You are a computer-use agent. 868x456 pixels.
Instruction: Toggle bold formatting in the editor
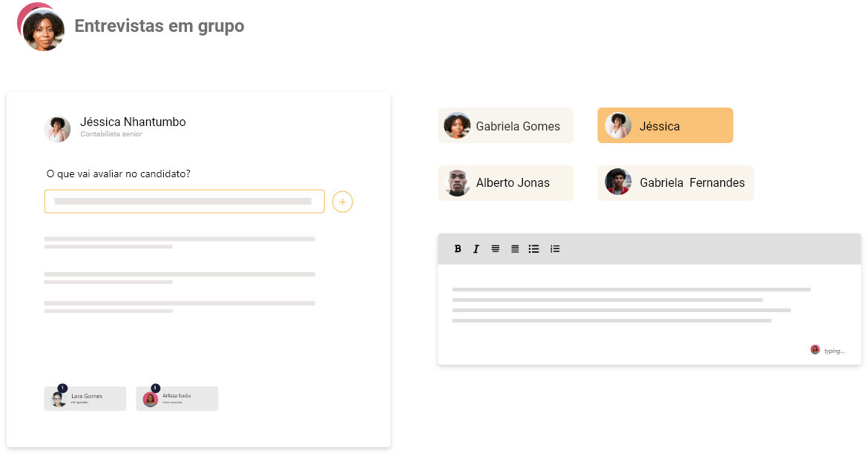(457, 249)
